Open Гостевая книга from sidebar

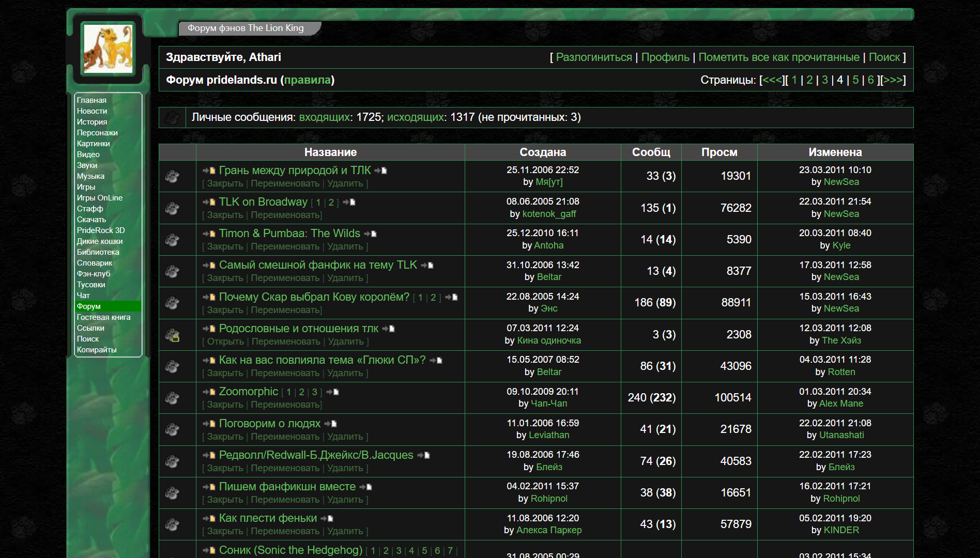[103, 317]
